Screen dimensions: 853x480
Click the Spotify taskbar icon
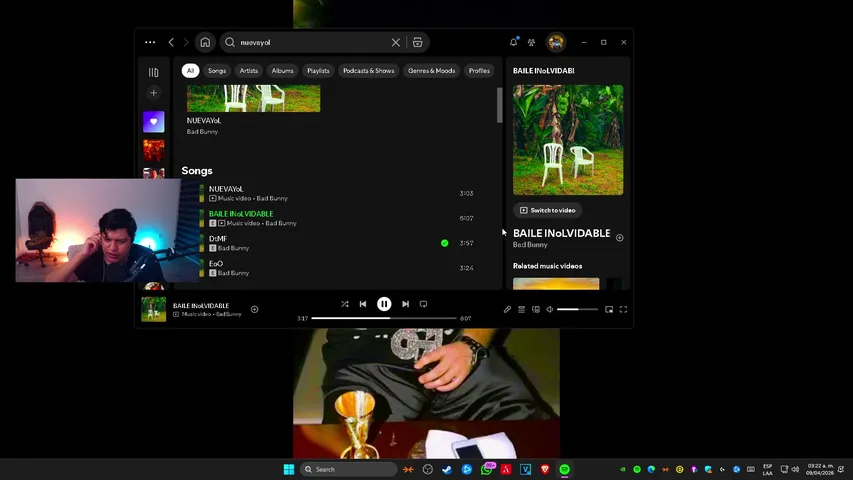565,469
